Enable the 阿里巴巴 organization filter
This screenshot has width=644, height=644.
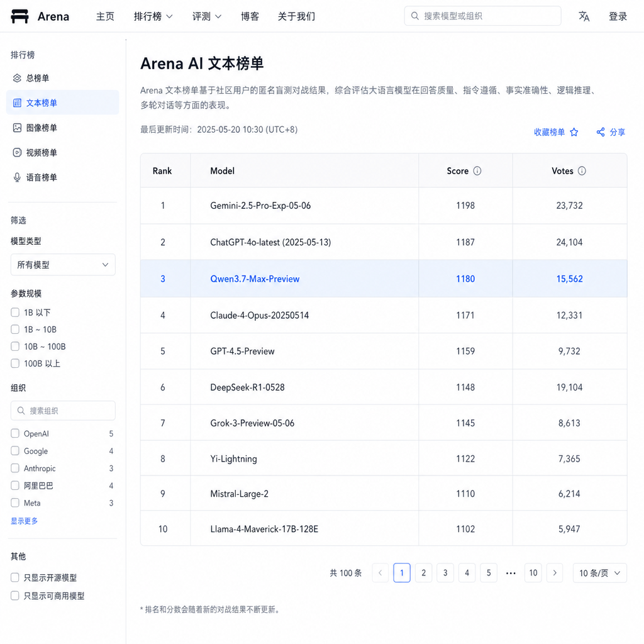15,485
